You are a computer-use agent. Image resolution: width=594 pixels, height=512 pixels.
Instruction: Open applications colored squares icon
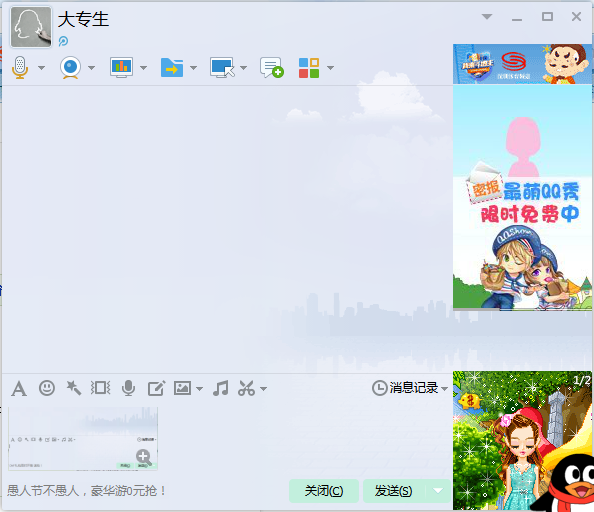(309, 68)
